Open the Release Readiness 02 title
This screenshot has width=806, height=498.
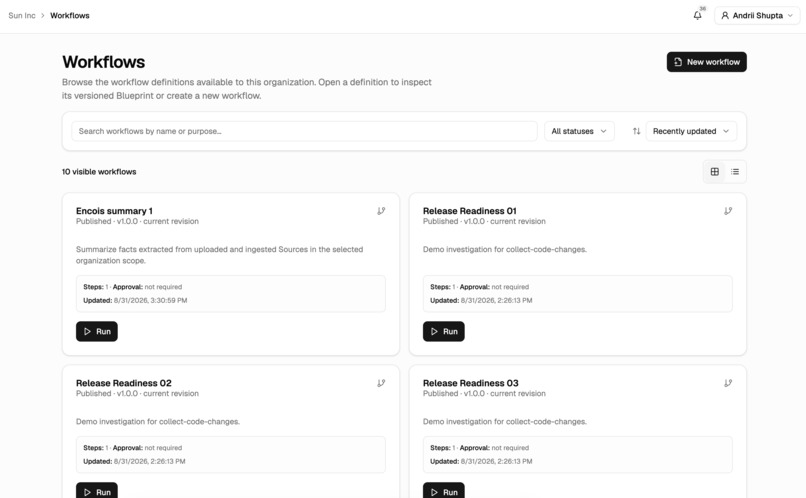pos(123,383)
